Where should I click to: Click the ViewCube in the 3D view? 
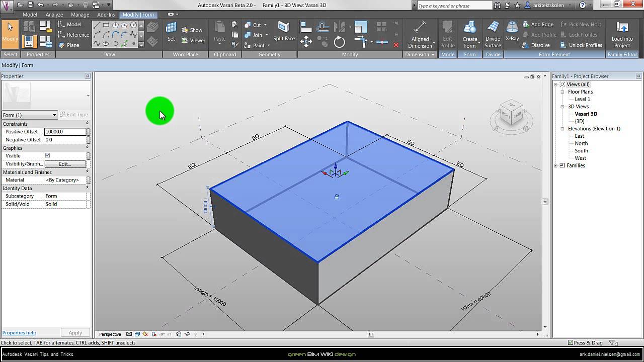511,114
